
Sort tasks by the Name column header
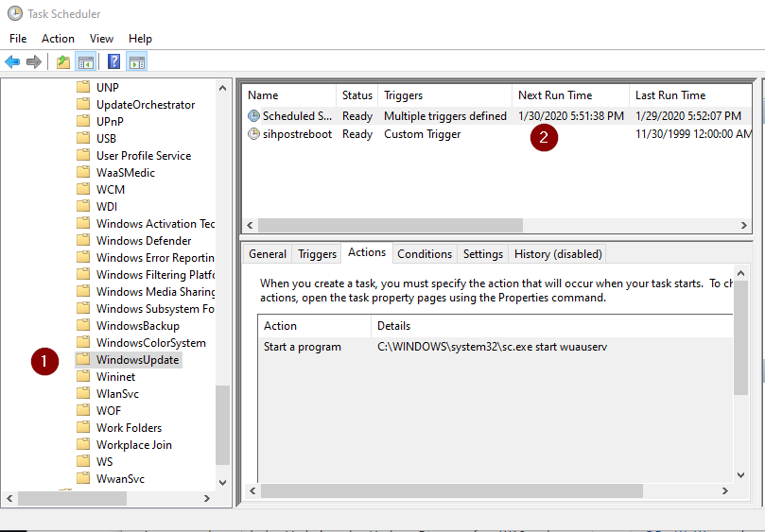289,95
